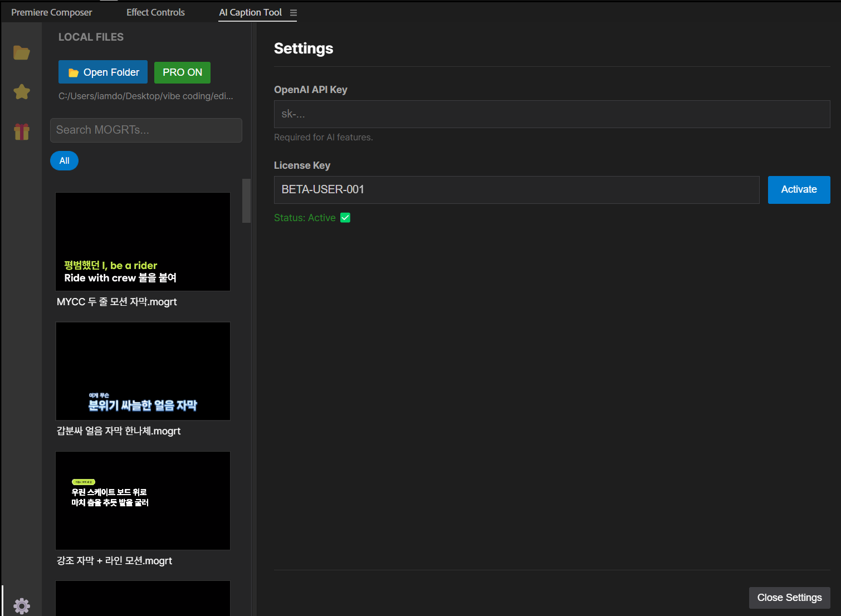Click the MOGRT list vertical scrollbar
Image resolution: width=841 pixels, height=616 pixels.
click(x=246, y=201)
